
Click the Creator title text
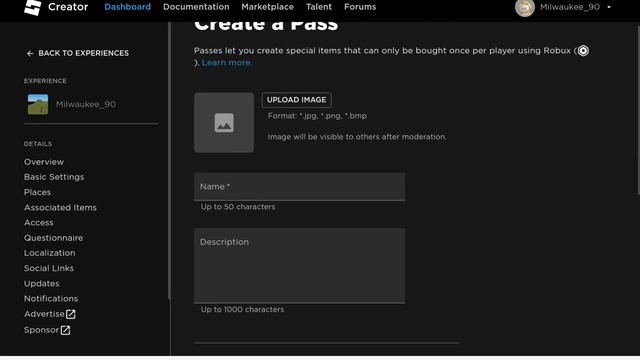tap(68, 7)
